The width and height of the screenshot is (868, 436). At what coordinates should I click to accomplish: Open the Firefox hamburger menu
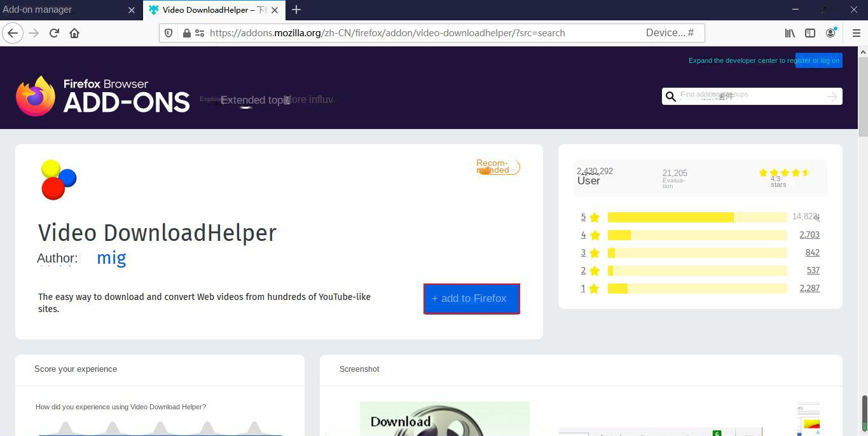[x=857, y=32]
